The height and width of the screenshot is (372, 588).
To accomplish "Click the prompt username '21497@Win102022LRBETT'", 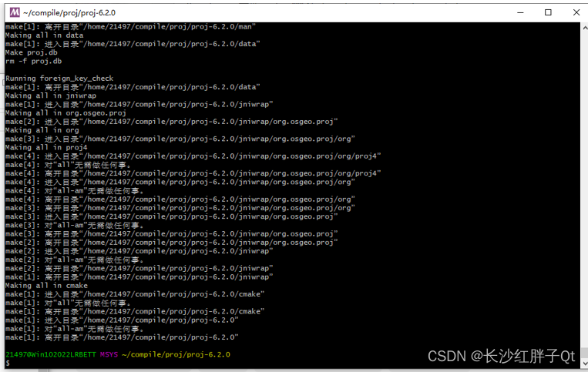I will [x=51, y=354].
